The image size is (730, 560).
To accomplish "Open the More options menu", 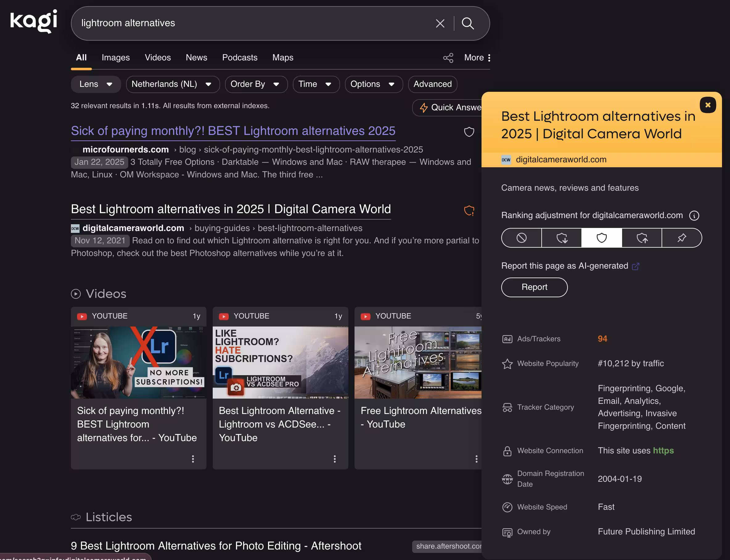I will [478, 58].
